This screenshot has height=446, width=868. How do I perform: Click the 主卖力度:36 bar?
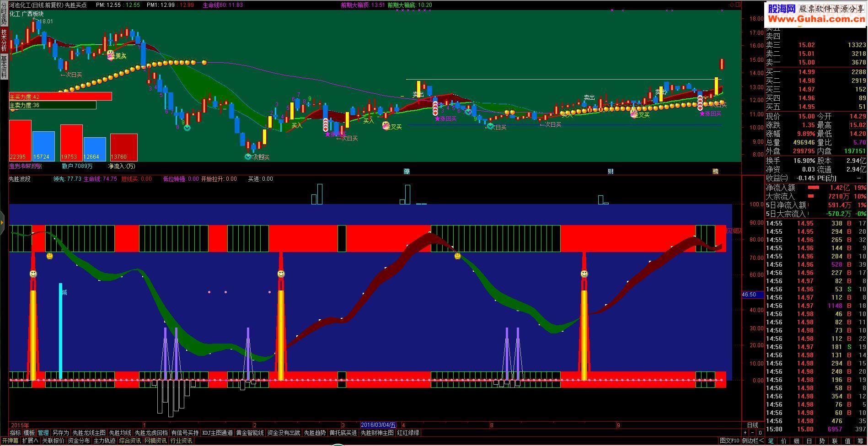coord(53,105)
